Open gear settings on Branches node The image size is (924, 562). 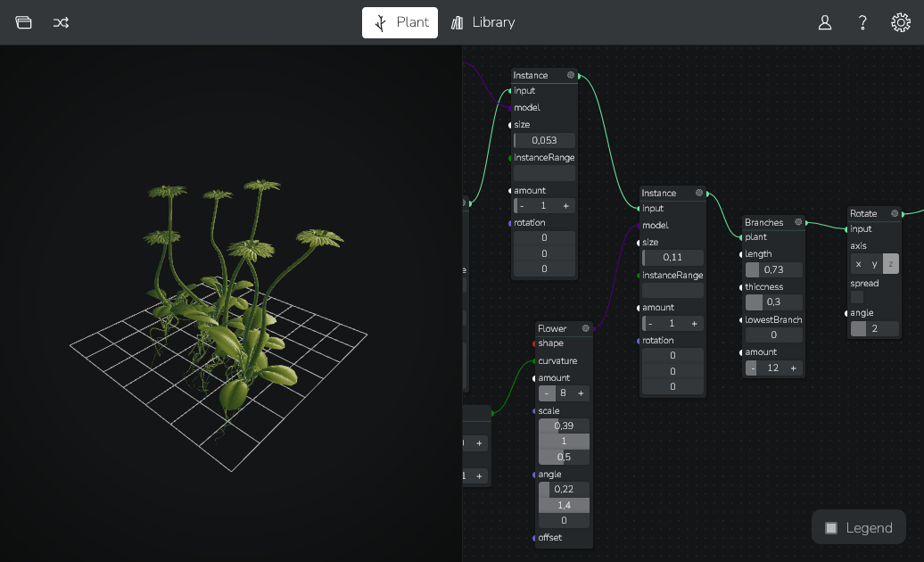point(798,222)
